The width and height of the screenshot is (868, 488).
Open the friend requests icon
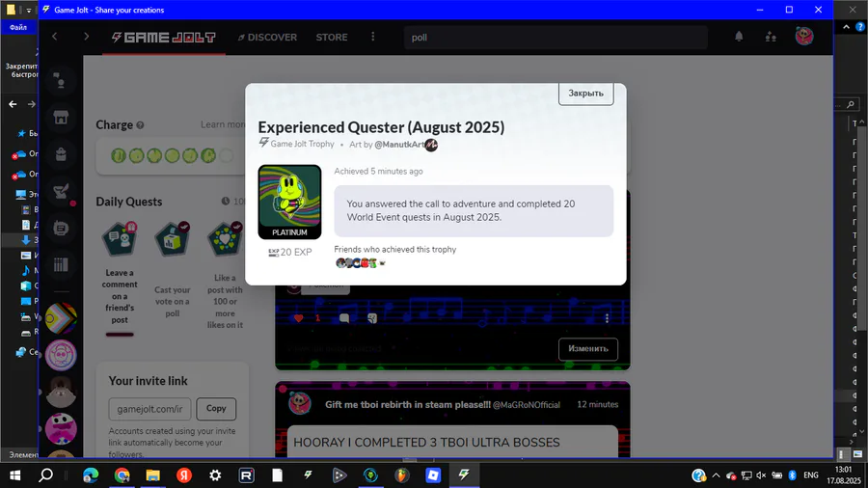coord(771,37)
